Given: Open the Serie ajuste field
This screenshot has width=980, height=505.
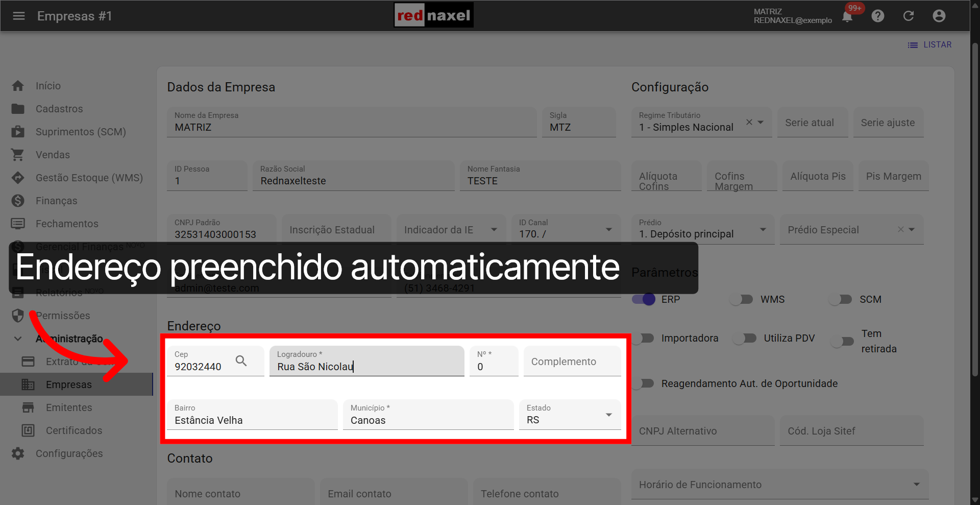Looking at the screenshot, I should (888, 122).
